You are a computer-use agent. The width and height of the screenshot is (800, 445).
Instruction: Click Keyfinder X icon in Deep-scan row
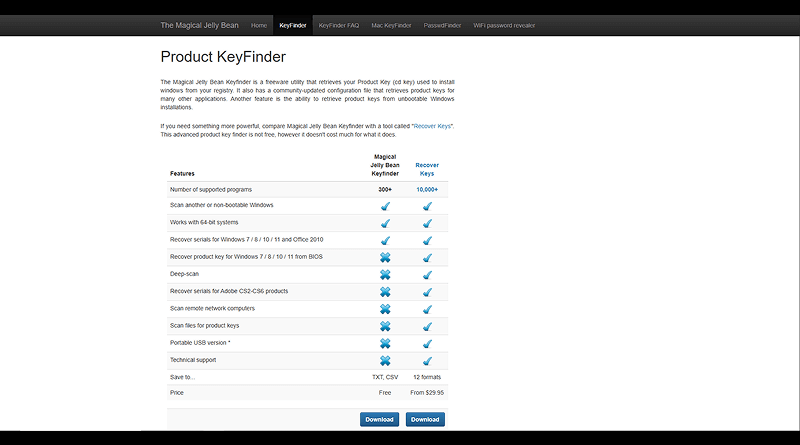pos(385,274)
